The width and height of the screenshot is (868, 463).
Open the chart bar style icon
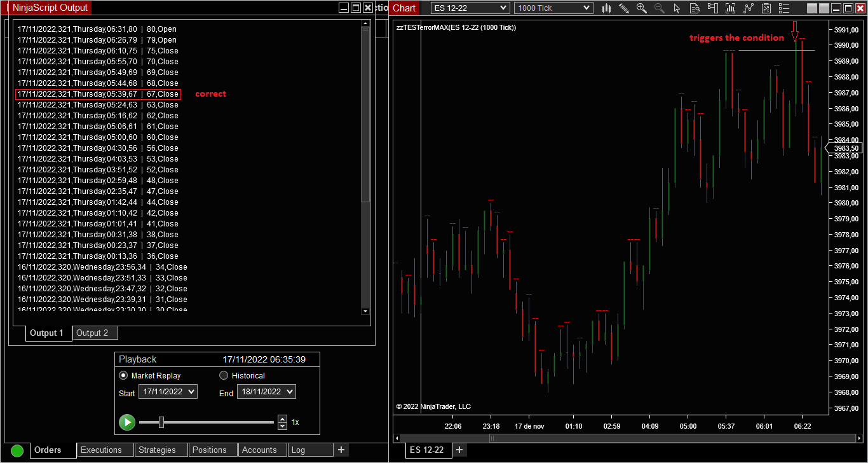606,8
